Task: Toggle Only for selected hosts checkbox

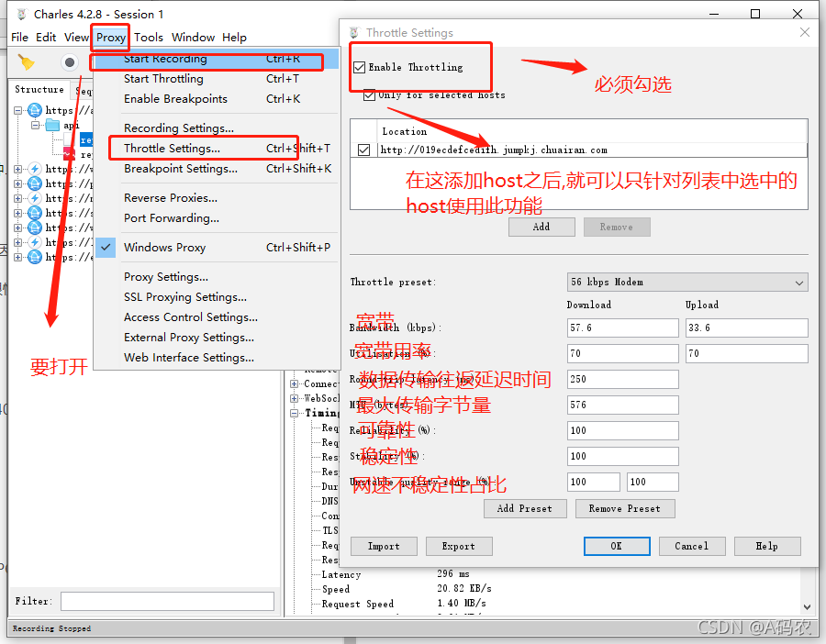Action: (x=370, y=94)
